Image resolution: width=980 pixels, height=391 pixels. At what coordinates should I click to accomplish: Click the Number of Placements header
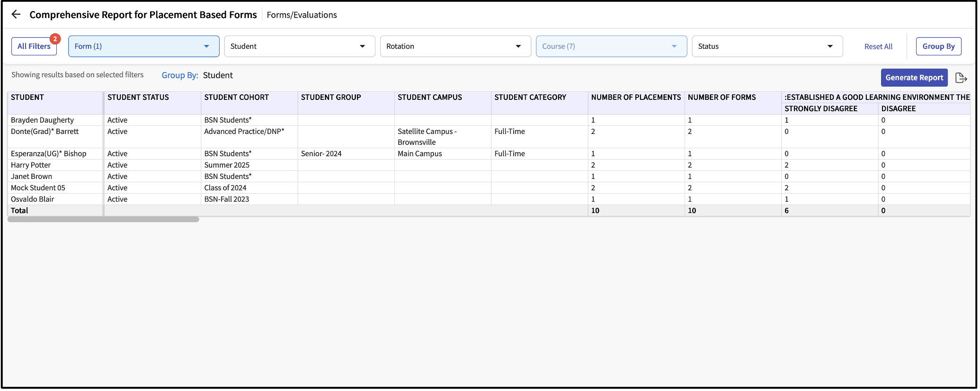click(635, 98)
